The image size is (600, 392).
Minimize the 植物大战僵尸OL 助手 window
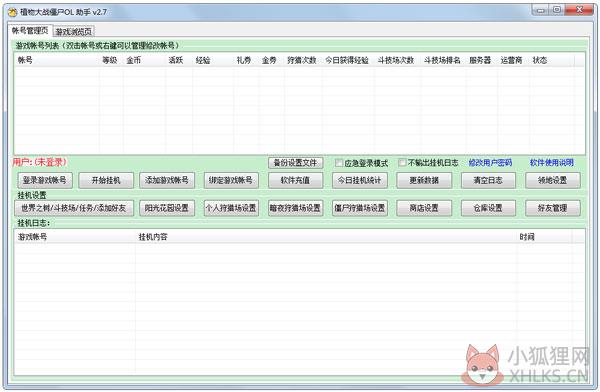(541, 10)
